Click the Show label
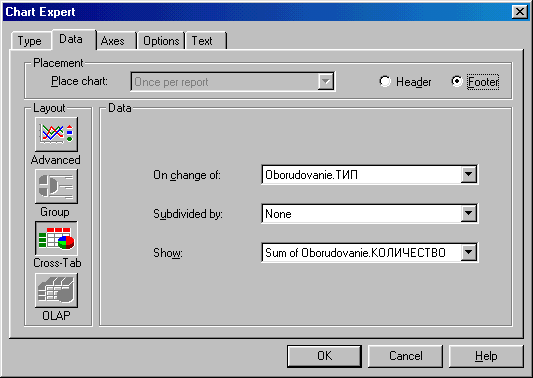This screenshot has height=378, width=533. point(168,253)
